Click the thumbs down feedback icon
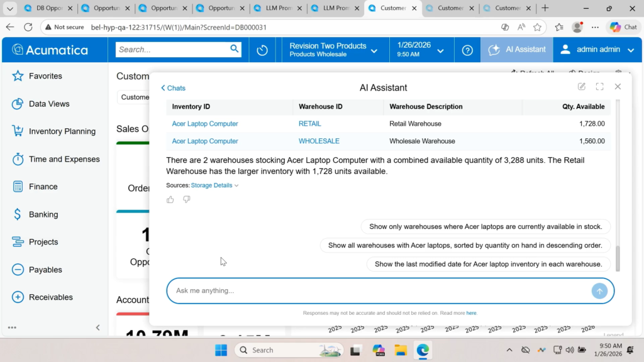Viewport: 644px width, 362px height. (x=187, y=200)
